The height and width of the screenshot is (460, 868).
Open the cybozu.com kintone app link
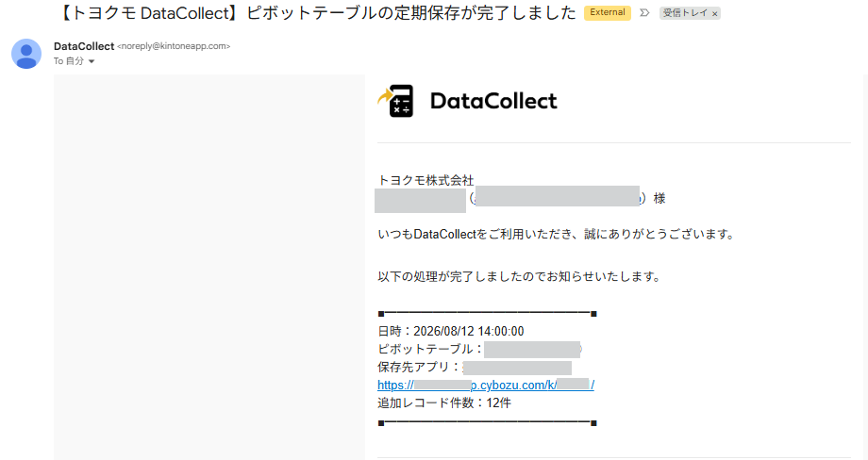(x=486, y=385)
